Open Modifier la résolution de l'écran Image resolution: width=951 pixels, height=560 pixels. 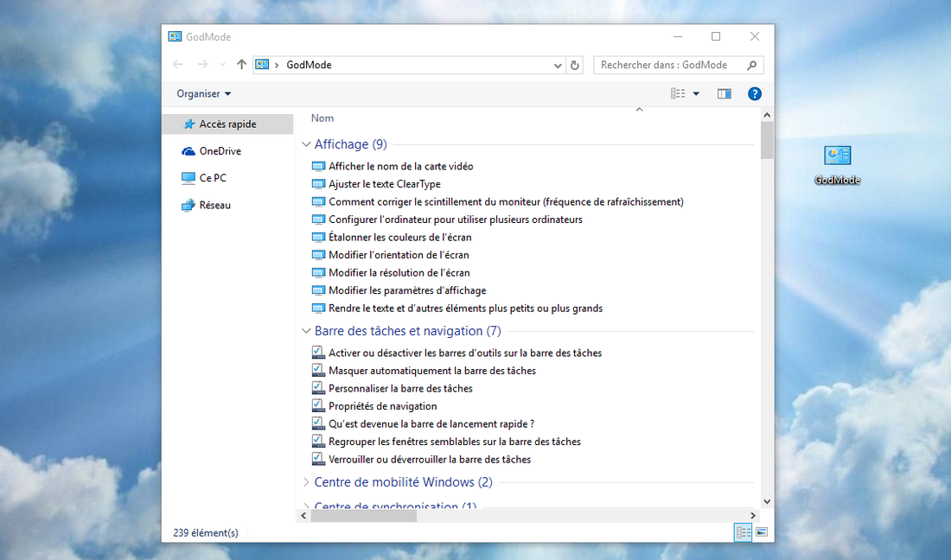point(399,273)
